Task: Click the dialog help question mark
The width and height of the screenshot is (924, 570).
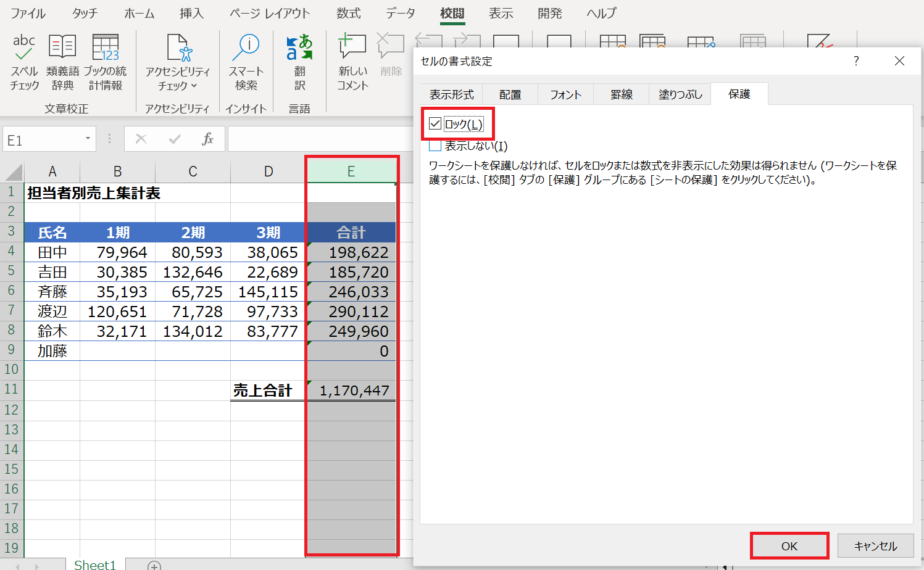Action: tap(855, 60)
